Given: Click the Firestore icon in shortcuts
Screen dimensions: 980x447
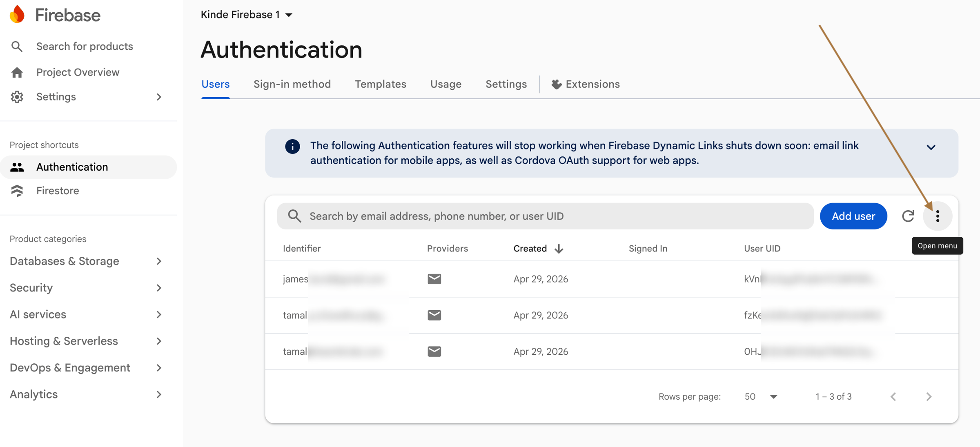Looking at the screenshot, I should tap(17, 191).
